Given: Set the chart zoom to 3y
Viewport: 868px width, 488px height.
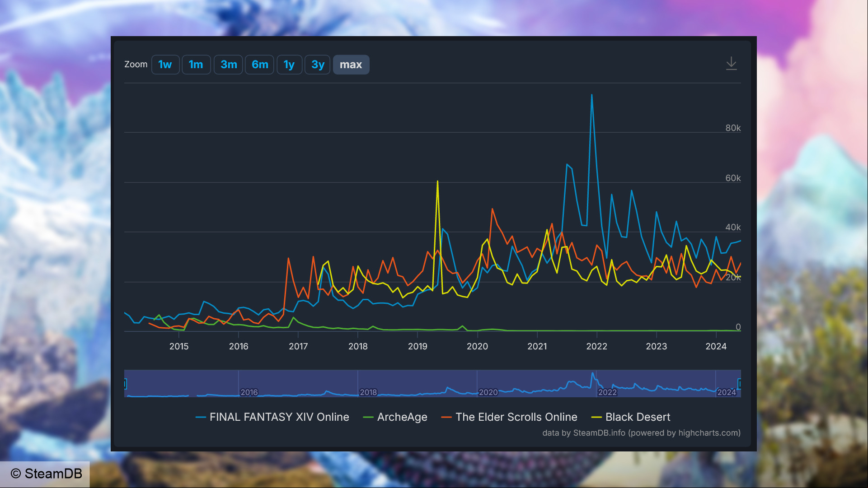Looking at the screenshot, I should tap(318, 65).
